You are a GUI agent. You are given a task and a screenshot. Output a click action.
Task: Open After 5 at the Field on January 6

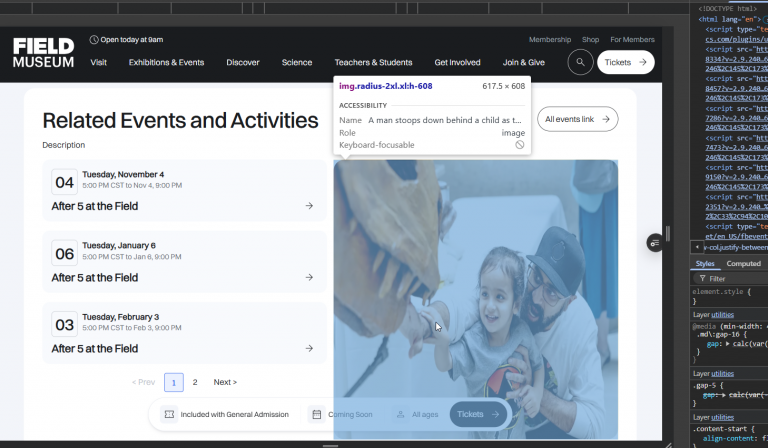tap(184, 261)
